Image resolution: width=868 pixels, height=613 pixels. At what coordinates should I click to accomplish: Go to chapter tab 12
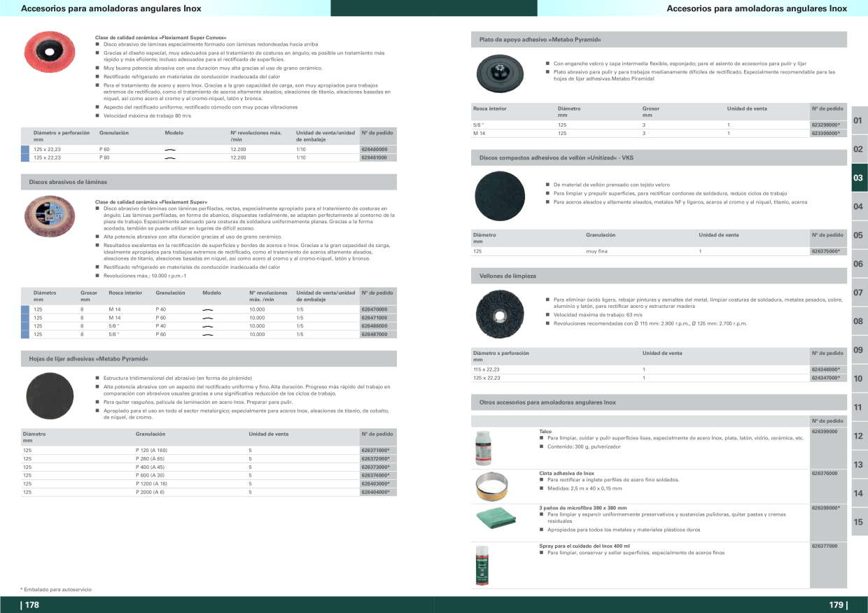pos(859,436)
